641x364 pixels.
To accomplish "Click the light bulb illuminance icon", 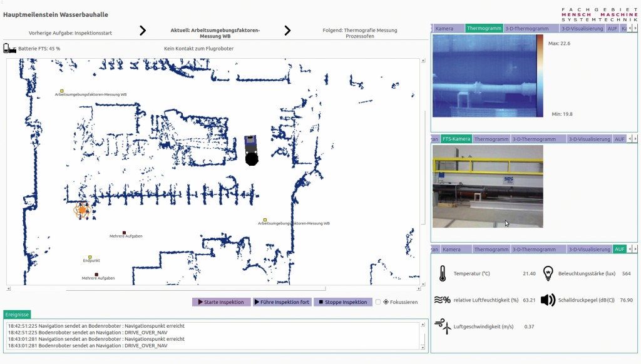I will coord(548,273).
